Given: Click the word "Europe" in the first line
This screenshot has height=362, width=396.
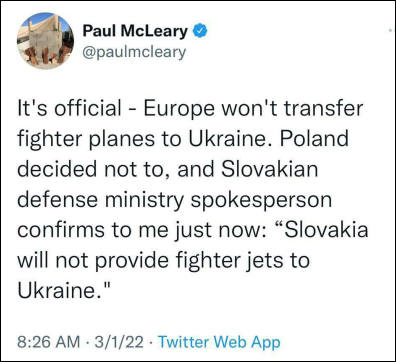Looking at the screenshot, I should (x=179, y=109).
